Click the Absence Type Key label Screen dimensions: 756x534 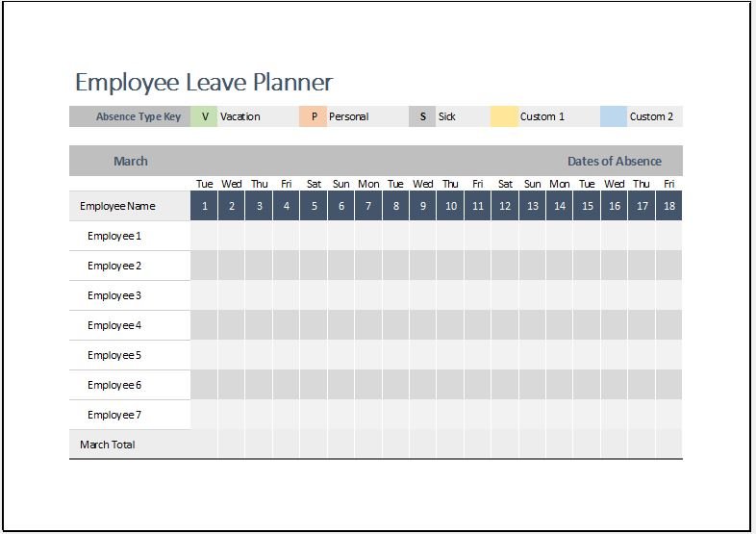(x=138, y=116)
